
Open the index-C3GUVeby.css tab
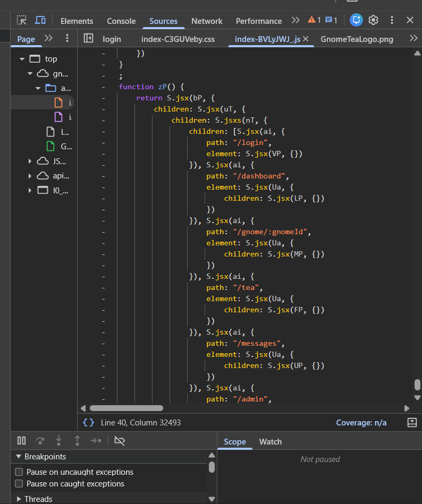tap(178, 39)
